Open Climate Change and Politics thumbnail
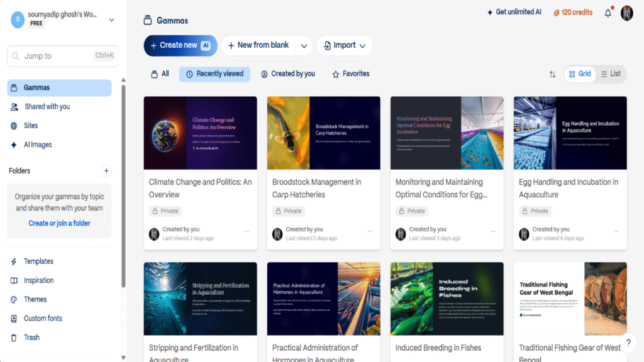Screen dimensions: 644x362 tap(201, 133)
